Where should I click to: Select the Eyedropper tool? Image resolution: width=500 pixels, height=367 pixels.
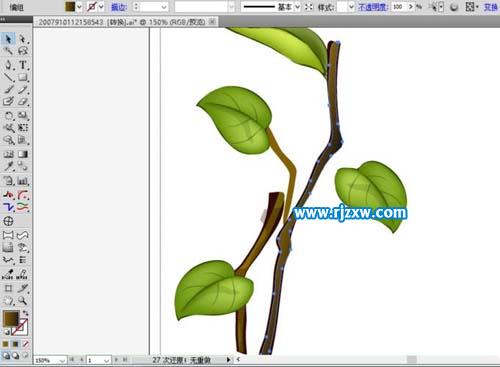point(8,166)
